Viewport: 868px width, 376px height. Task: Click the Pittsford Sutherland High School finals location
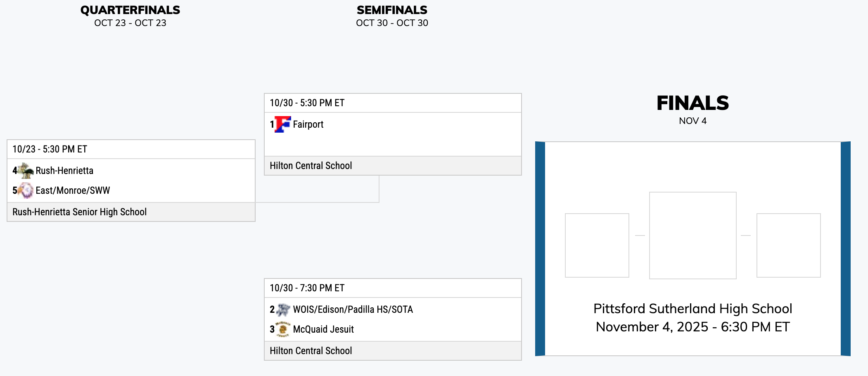pyautogui.click(x=693, y=309)
